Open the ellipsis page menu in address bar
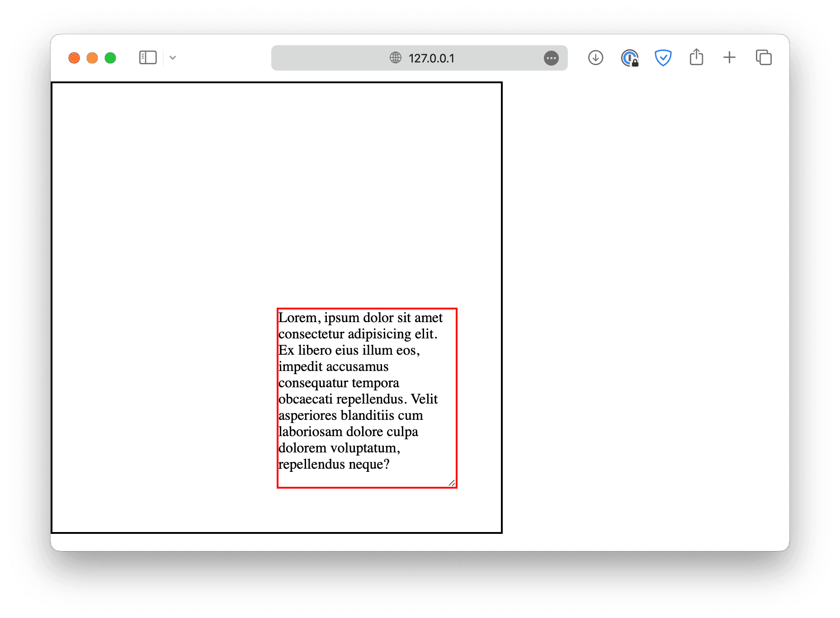 (x=551, y=58)
